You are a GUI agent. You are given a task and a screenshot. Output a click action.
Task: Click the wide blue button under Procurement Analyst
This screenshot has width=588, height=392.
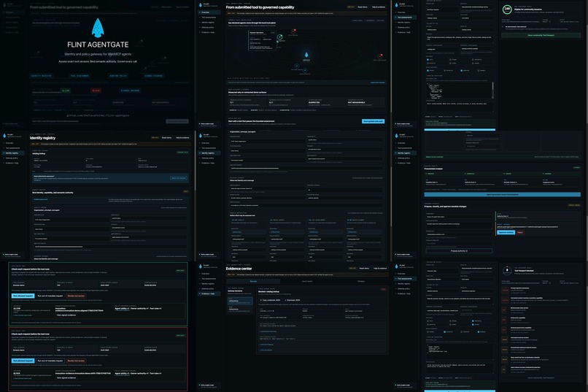tap(502, 195)
